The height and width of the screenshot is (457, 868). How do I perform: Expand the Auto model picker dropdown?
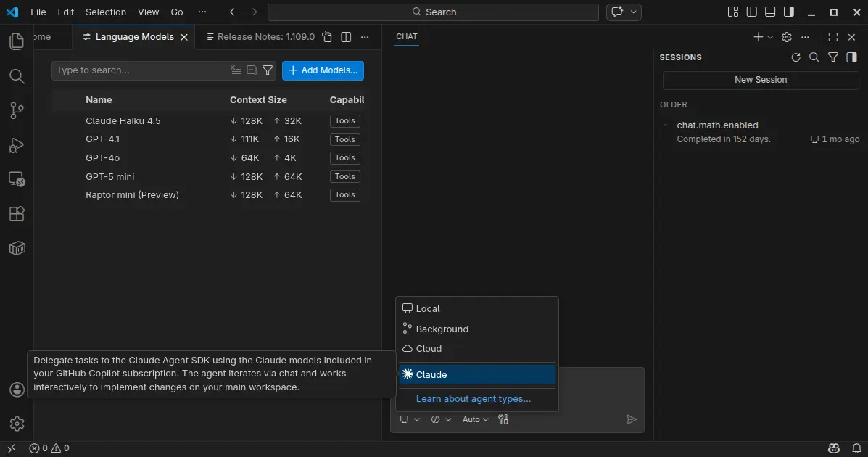pyautogui.click(x=476, y=419)
